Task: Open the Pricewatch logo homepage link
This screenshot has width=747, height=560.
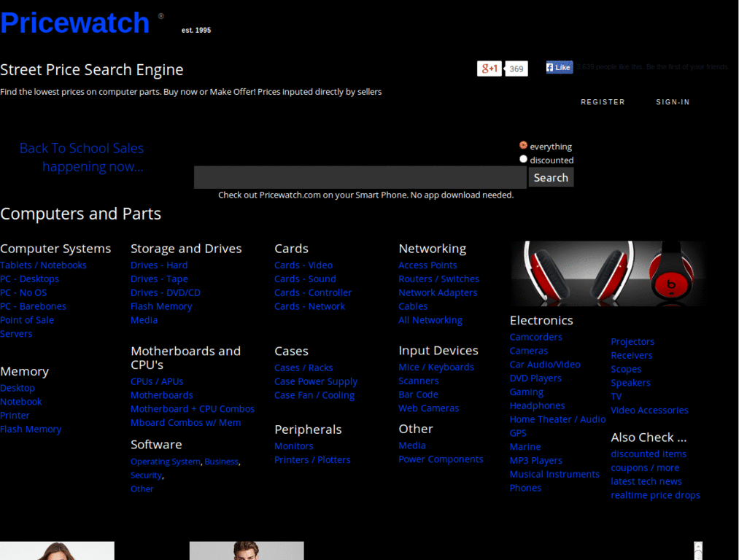Action: click(75, 23)
